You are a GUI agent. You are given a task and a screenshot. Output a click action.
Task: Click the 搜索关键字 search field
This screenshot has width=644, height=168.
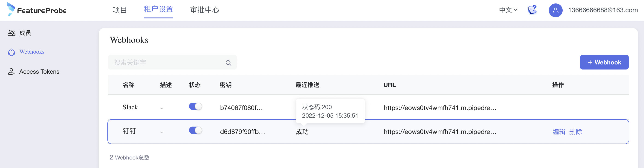[168, 62]
